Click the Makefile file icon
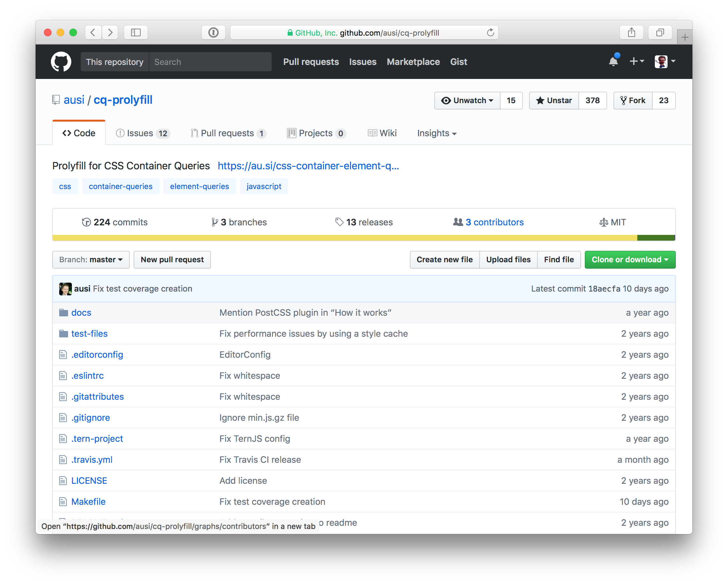Viewport: 728px width, 585px height. point(63,501)
